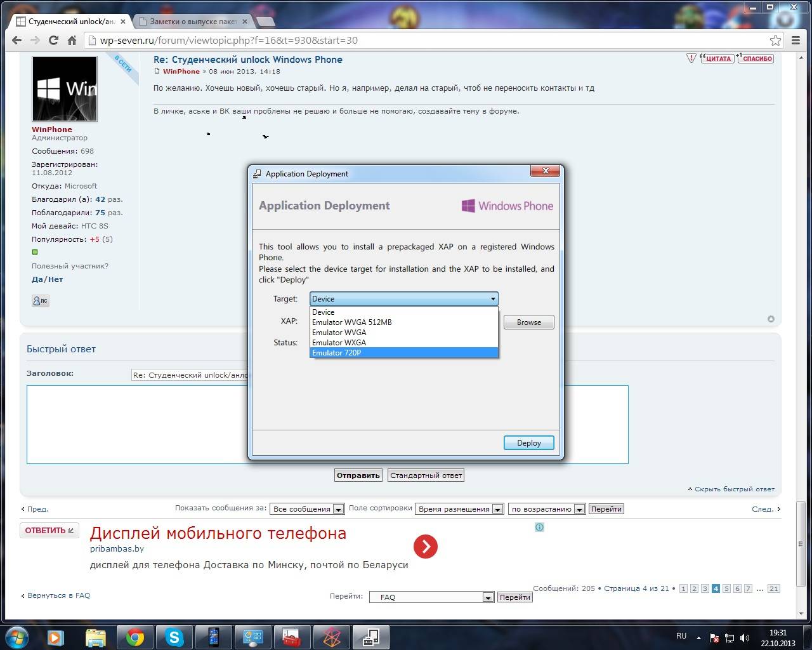Hide quick reply via Скрыть быстрый ответ

pyautogui.click(x=735, y=489)
